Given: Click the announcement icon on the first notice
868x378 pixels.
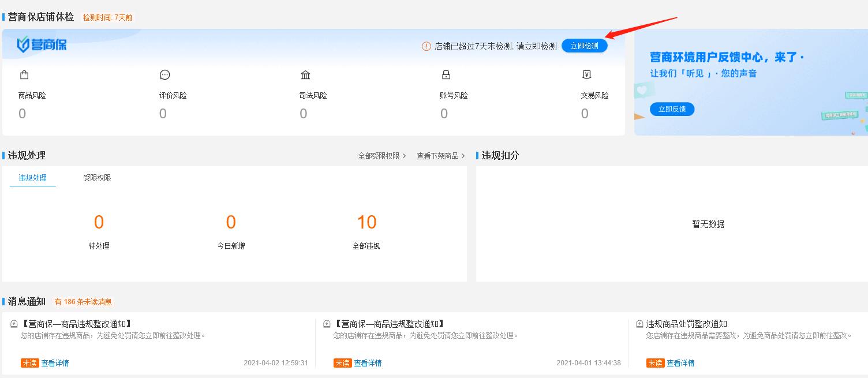Looking at the screenshot, I should pos(13,324).
